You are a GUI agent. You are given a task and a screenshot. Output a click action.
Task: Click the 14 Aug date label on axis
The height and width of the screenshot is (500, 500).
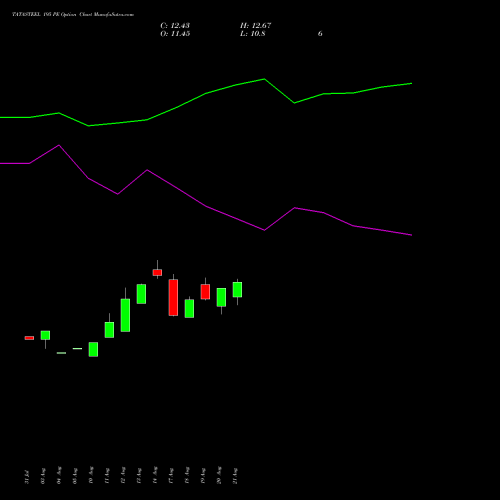coord(155,476)
